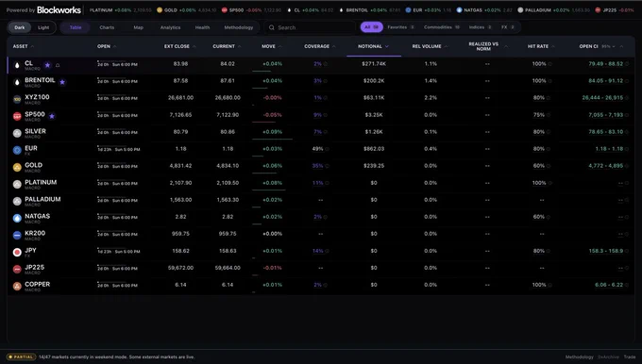The height and width of the screenshot is (364, 642).
Task: Click the Search input field
Action: (310, 27)
